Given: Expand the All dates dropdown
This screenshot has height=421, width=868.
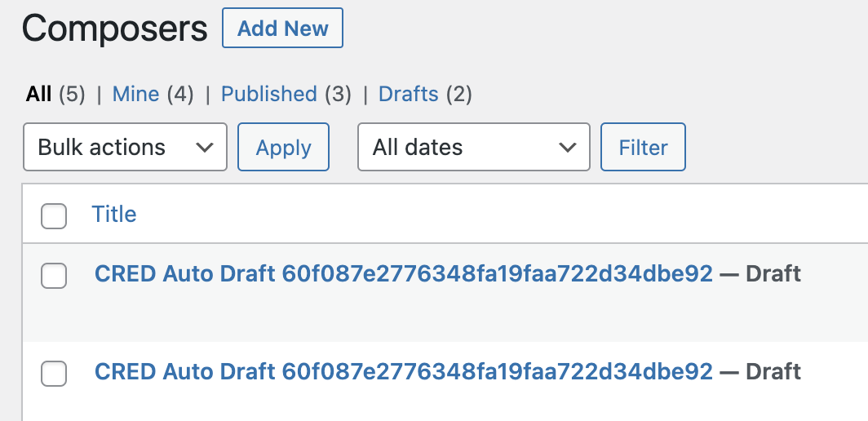Looking at the screenshot, I should (x=474, y=147).
